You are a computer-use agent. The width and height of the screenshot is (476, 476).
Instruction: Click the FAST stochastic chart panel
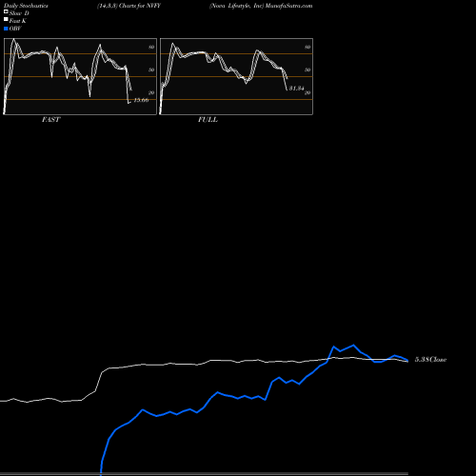click(80, 76)
